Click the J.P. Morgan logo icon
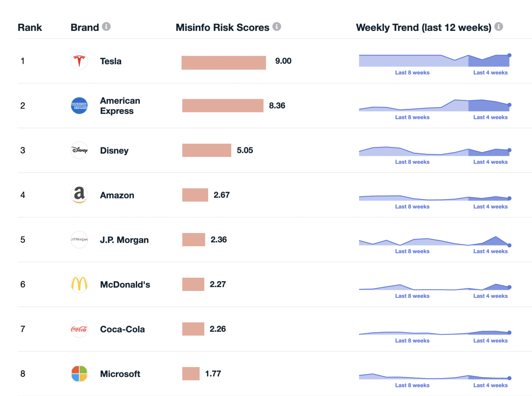This screenshot has height=396, width=532. (x=79, y=240)
